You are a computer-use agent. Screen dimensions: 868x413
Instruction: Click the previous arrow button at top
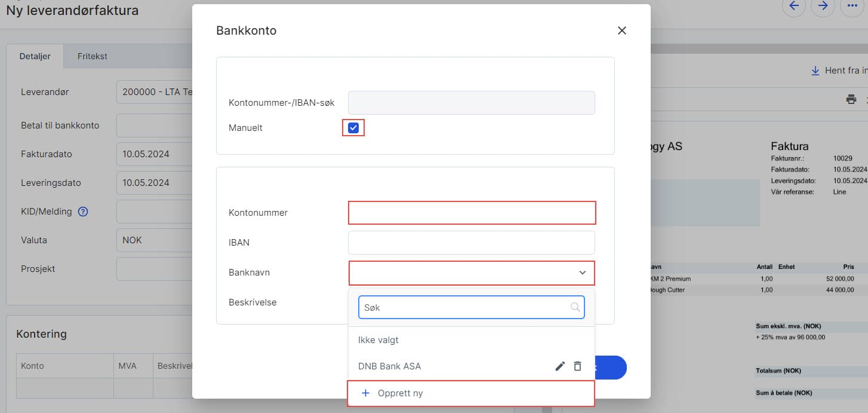coord(793,6)
